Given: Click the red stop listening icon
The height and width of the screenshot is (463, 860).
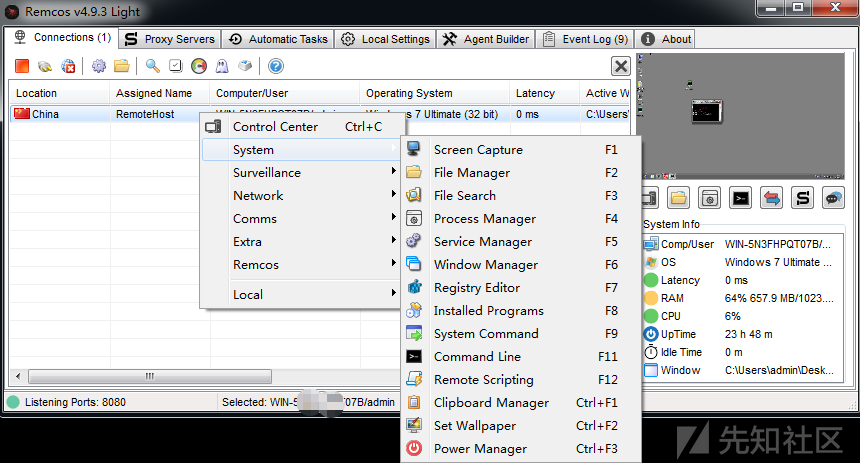Looking at the screenshot, I should (22, 66).
